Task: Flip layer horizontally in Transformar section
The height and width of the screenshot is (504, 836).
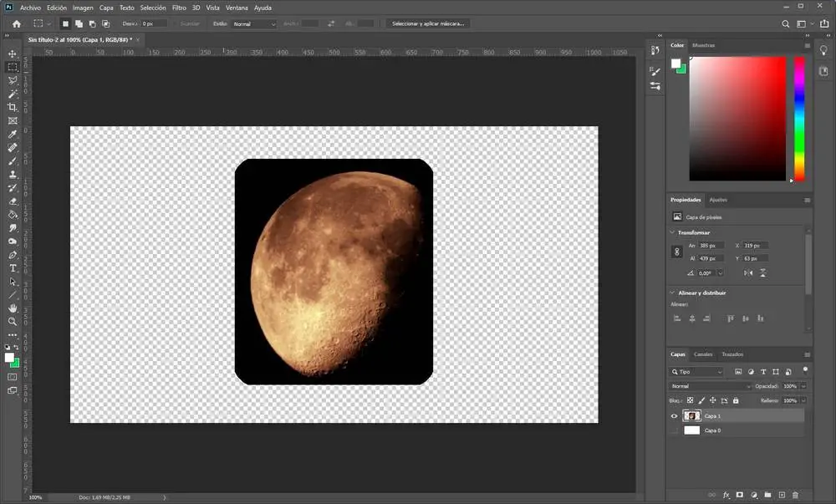Action: (748, 272)
